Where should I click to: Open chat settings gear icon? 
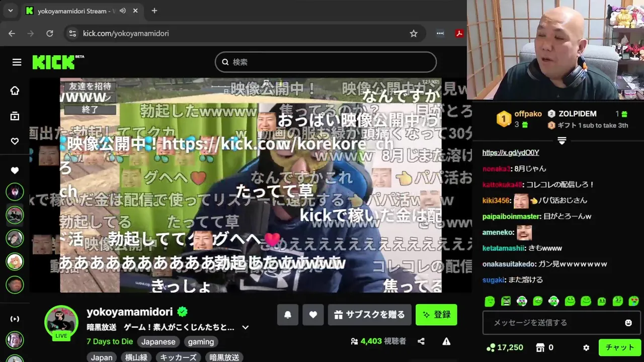pos(586,347)
